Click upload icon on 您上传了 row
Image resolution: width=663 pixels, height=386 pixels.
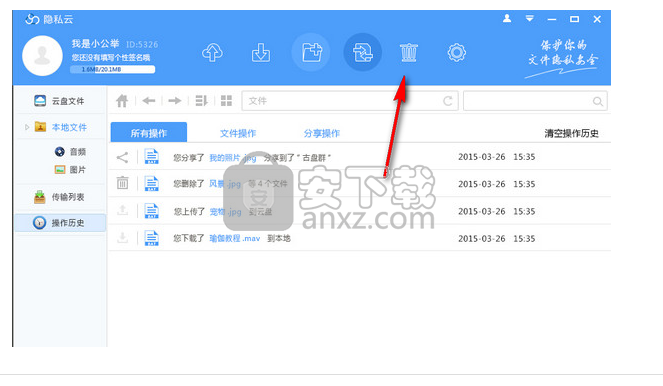pos(122,210)
